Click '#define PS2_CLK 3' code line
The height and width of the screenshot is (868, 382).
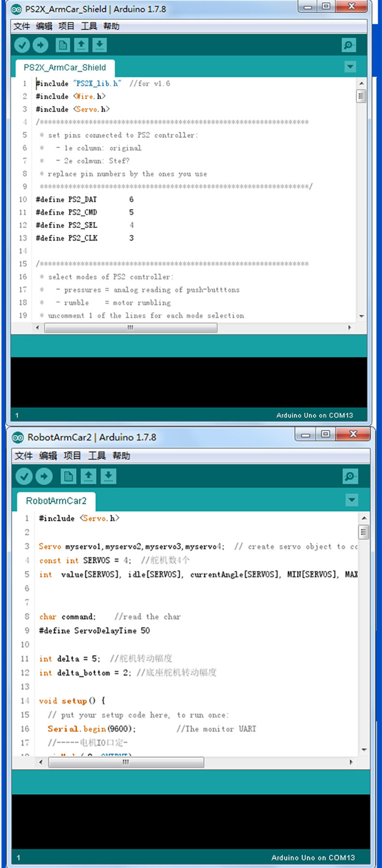(85, 238)
